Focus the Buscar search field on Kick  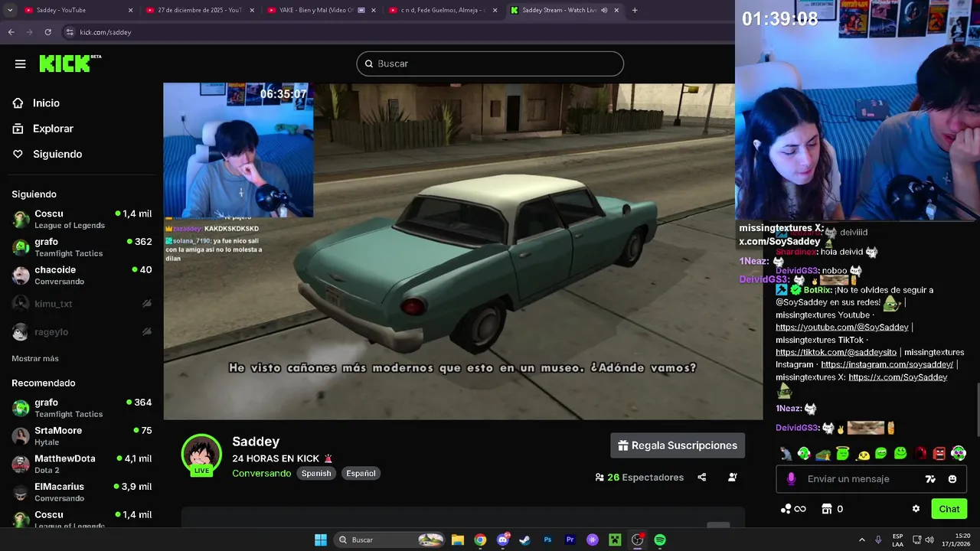[x=490, y=64]
